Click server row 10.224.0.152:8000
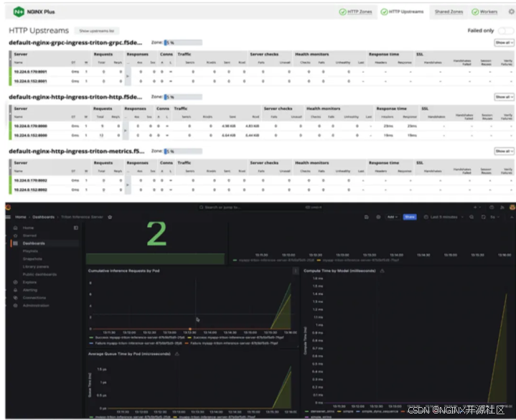The width and height of the screenshot is (516, 420). (x=261, y=135)
